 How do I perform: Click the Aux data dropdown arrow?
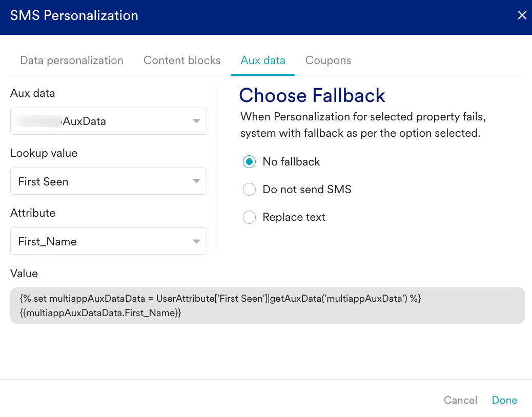coord(196,121)
